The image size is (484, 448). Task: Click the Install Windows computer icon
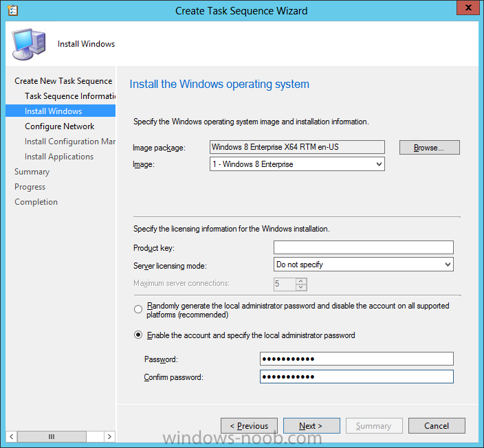tap(29, 44)
